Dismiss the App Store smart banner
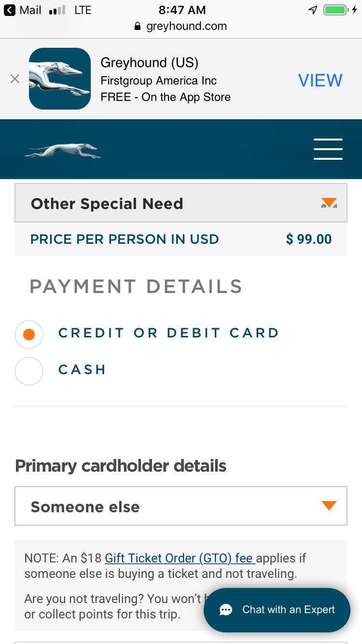 point(15,79)
